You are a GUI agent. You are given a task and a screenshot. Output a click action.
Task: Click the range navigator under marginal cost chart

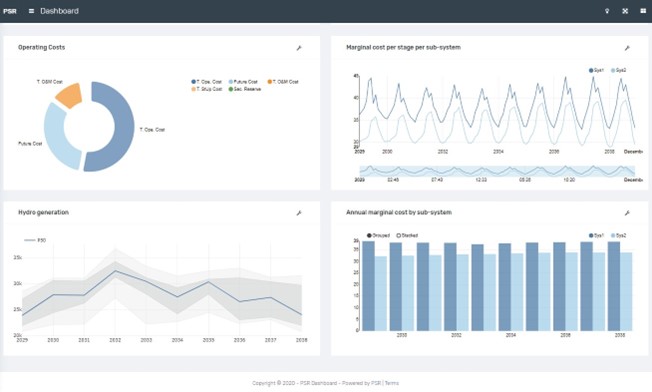point(497,171)
